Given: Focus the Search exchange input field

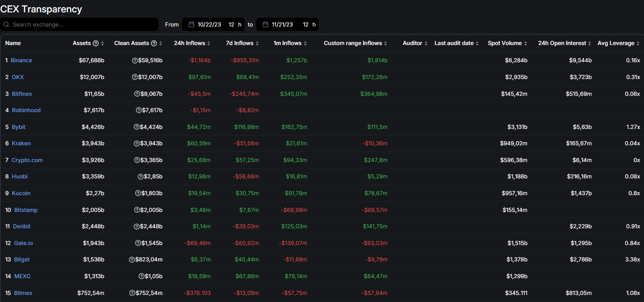Looking at the screenshot, I should click(x=84, y=25).
